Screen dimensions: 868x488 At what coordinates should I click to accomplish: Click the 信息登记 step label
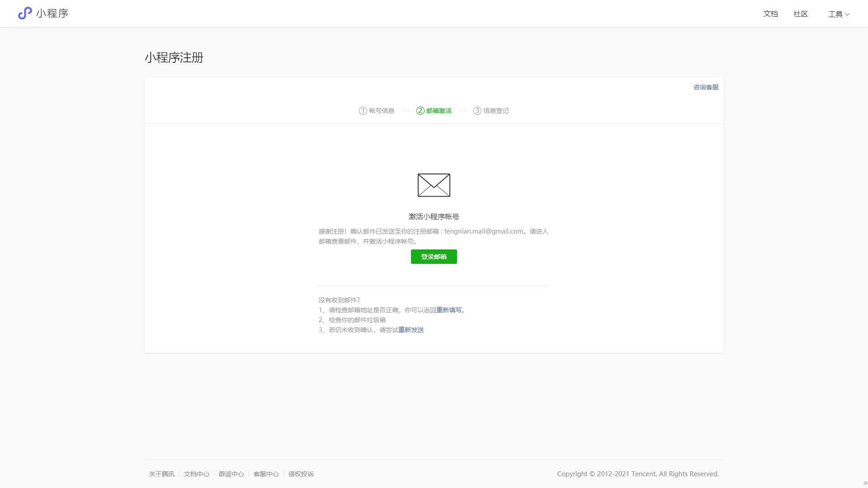(x=496, y=111)
